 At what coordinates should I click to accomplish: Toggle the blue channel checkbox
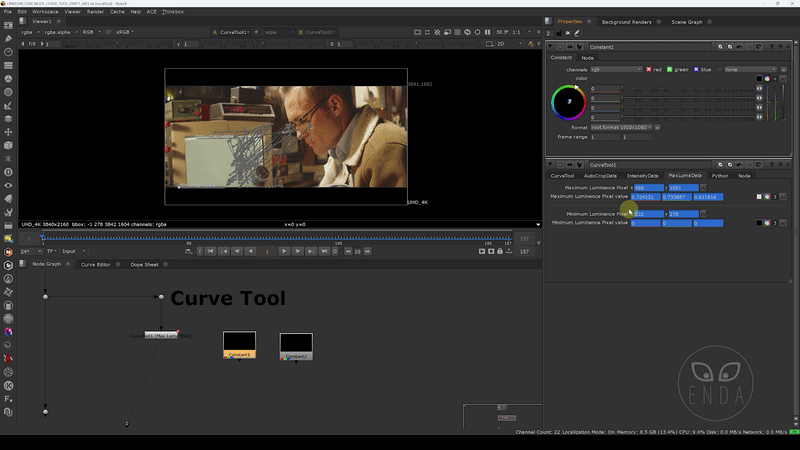pyautogui.click(x=696, y=69)
